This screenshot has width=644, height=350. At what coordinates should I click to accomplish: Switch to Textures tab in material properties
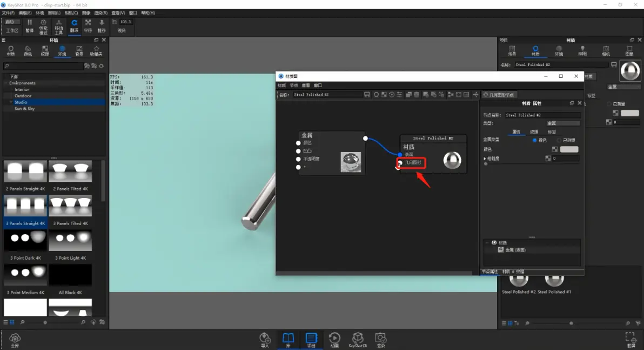coord(534,132)
